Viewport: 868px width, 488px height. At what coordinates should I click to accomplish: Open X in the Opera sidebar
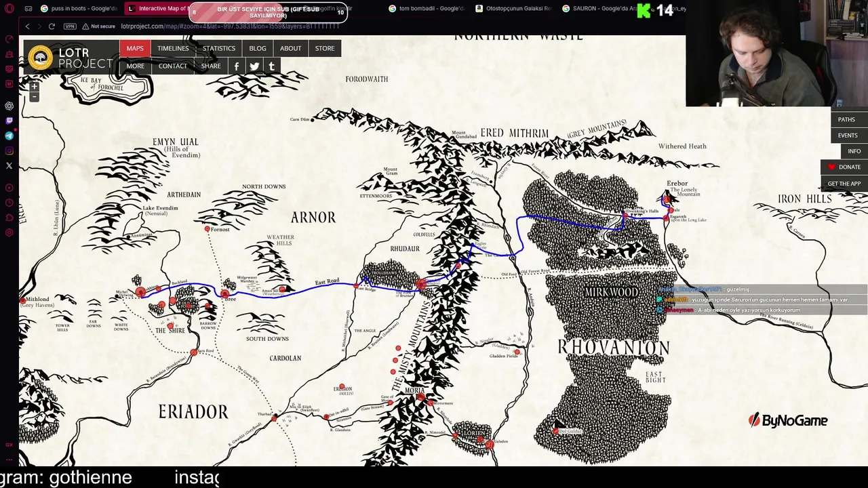point(9,165)
